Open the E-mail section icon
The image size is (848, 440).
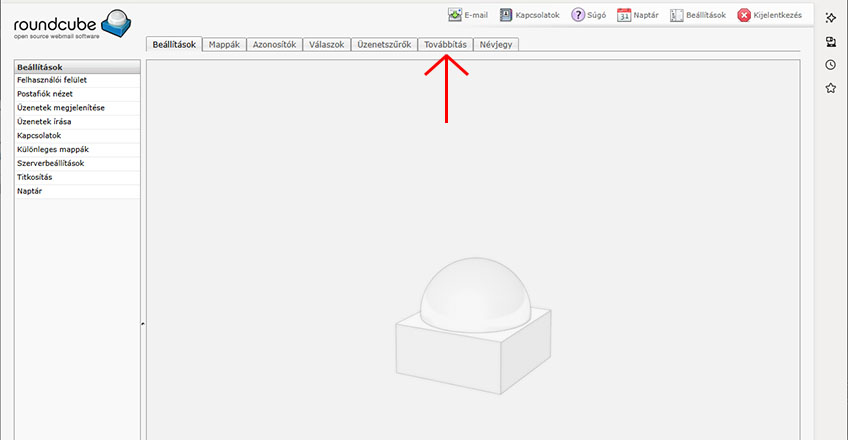pyautogui.click(x=455, y=15)
